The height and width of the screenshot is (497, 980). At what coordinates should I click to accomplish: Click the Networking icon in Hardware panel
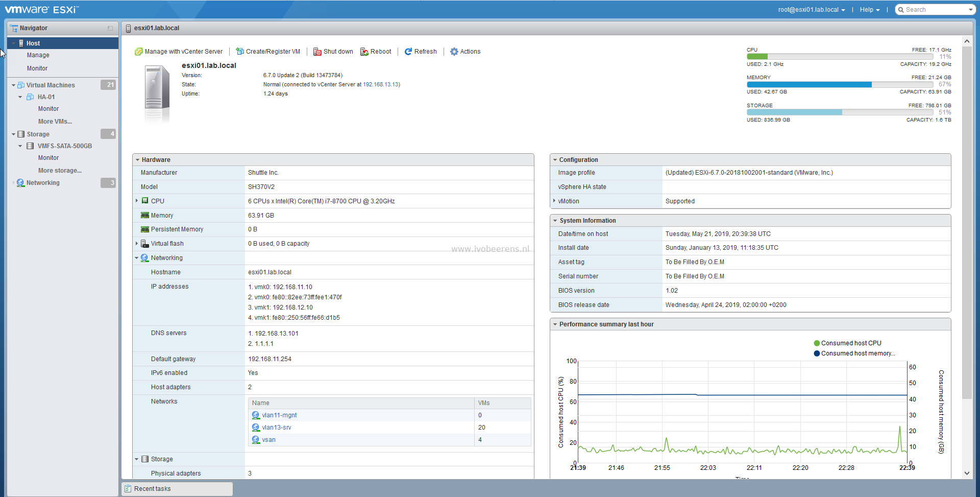145,258
